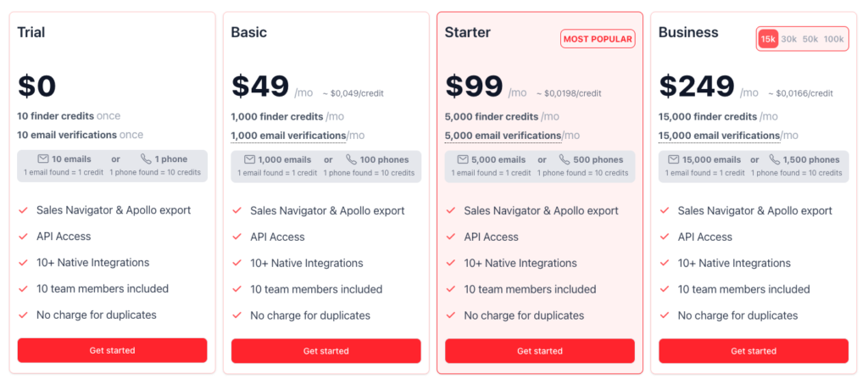
Task: Open the 1,000 email verifications underlined link
Action: click(288, 136)
